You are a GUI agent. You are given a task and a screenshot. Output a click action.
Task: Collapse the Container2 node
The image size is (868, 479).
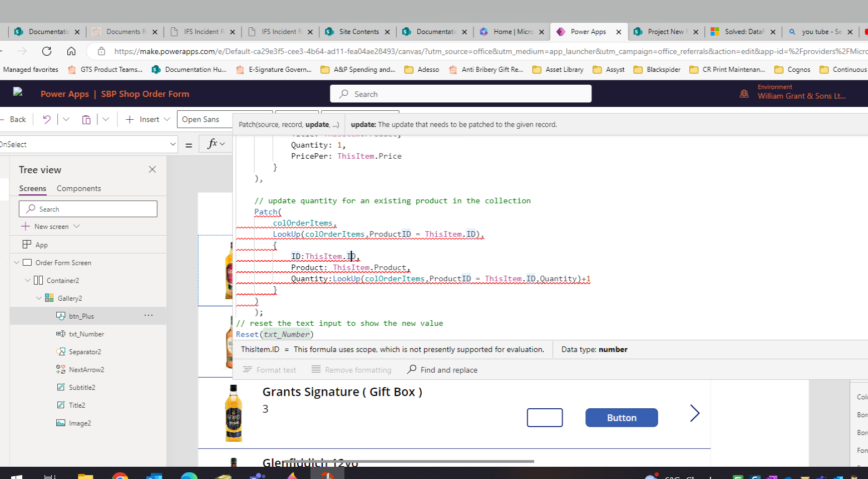pyautogui.click(x=28, y=280)
